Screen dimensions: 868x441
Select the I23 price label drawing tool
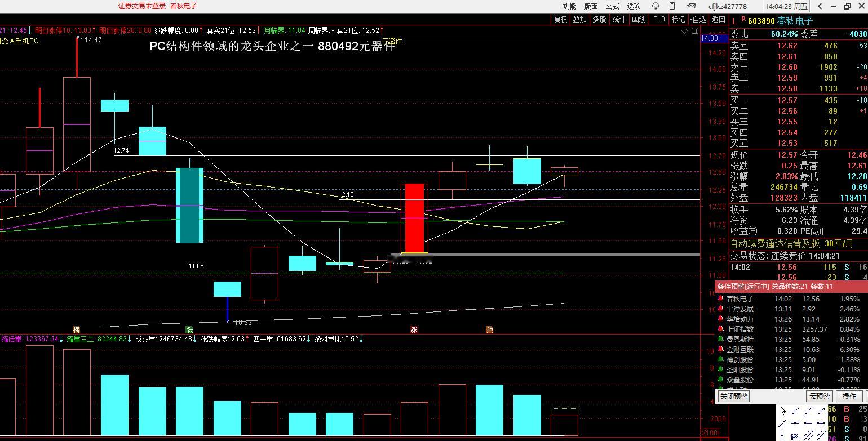pyautogui.click(x=795, y=436)
